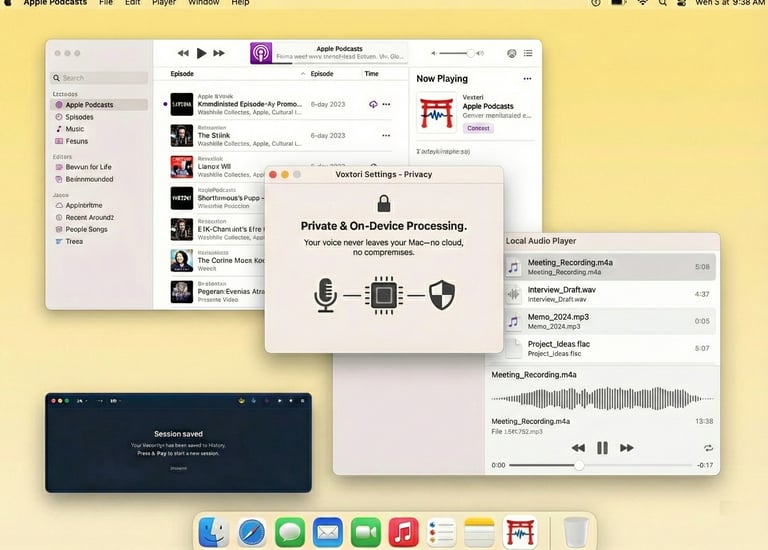Screen dimensions: 768x550
Task: Open the Voxtori torii icon in the Dock
Action: [x=520, y=532]
